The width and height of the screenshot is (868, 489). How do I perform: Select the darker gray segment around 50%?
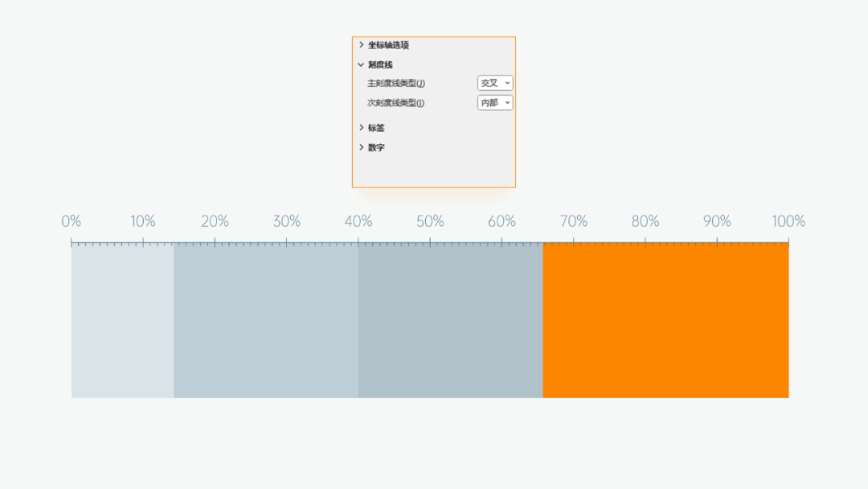click(x=450, y=320)
